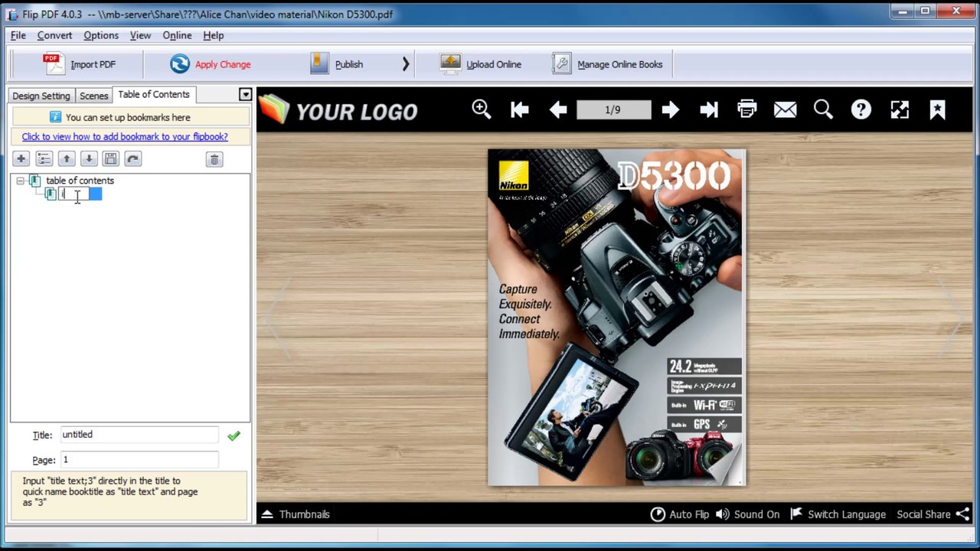
Task: Open the link on how to add bookmarks
Action: (x=125, y=136)
